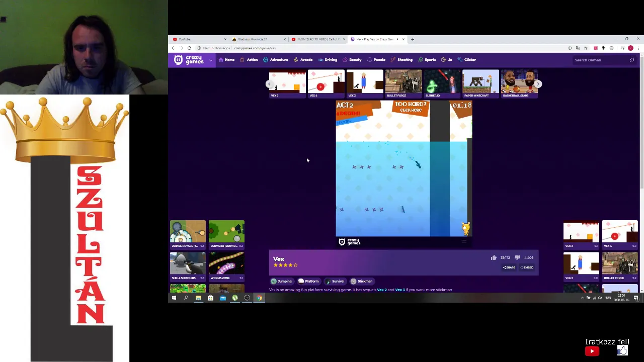Close the Vex CrazyGames browser tab
This screenshot has width=644, height=362.
tap(403, 39)
